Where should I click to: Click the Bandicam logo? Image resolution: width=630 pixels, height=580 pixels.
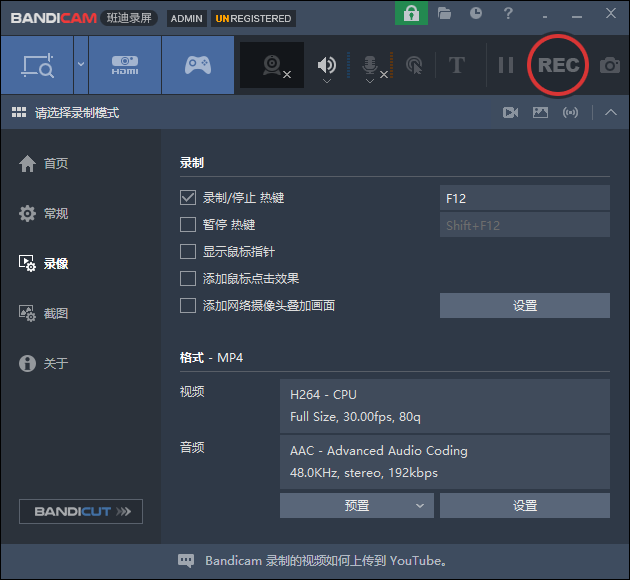pyautogui.click(x=53, y=18)
